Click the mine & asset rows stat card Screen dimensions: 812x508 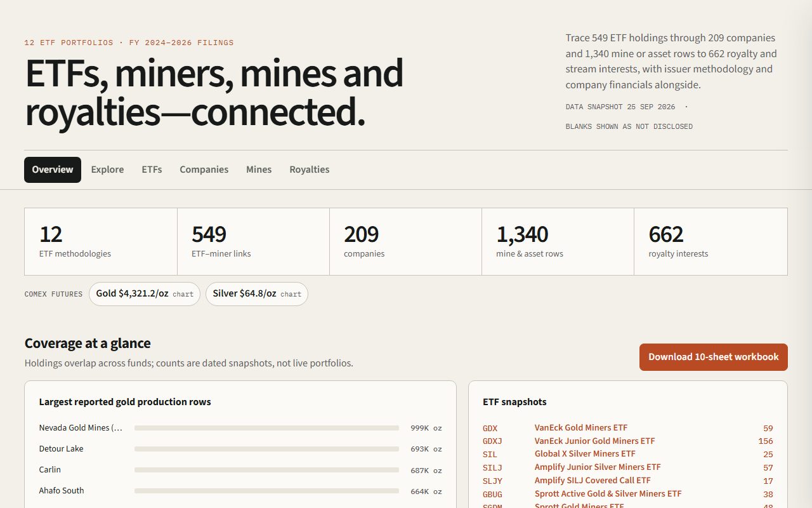pos(558,241)
